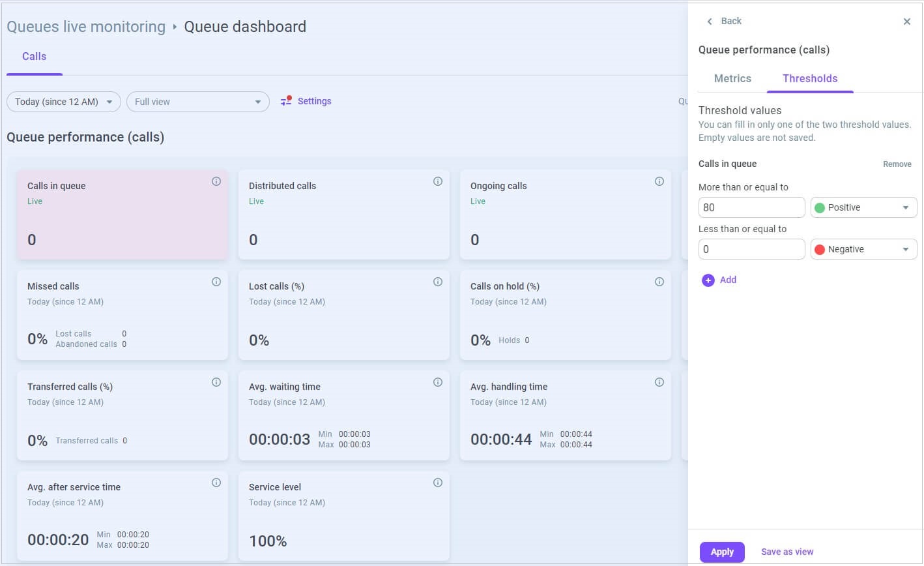Viewport: 924px width, 566px height.
Task: Click the Back link in side panel
Action: [731, 21]
